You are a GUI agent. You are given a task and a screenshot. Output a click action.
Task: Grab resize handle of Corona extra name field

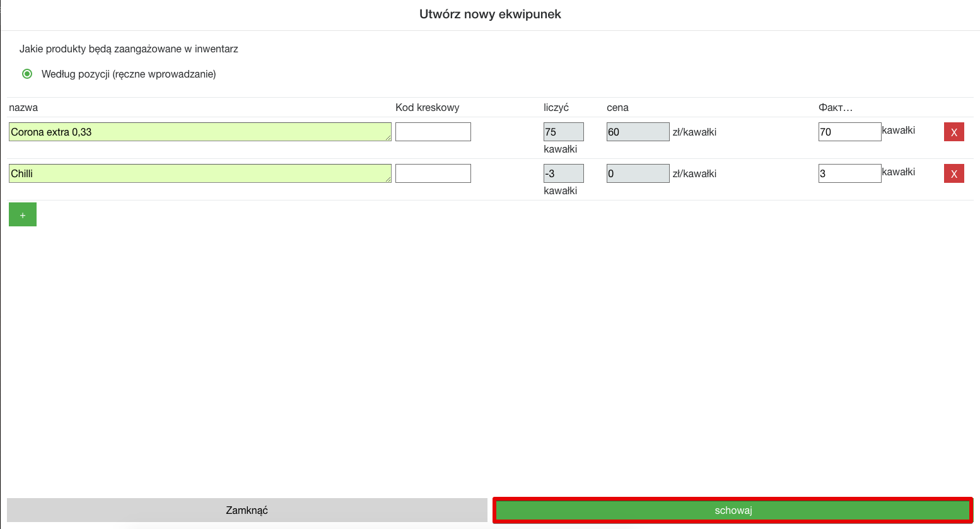[388, 137]
